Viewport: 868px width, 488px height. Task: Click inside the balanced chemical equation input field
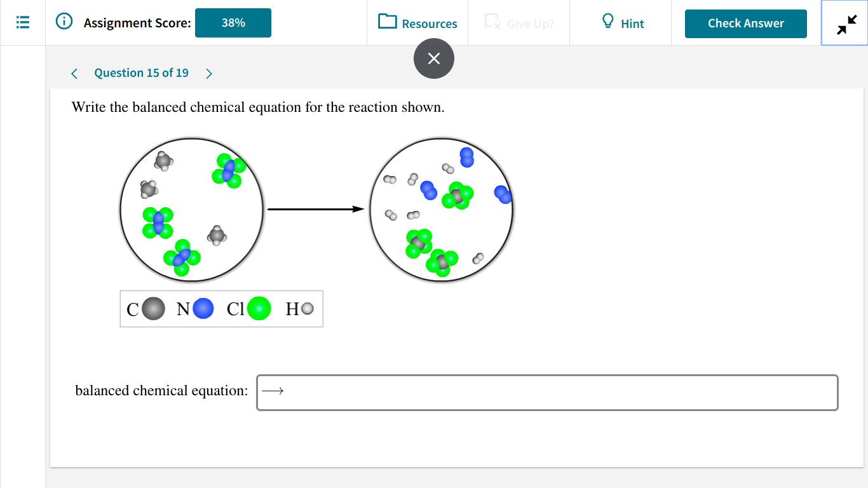546,393
